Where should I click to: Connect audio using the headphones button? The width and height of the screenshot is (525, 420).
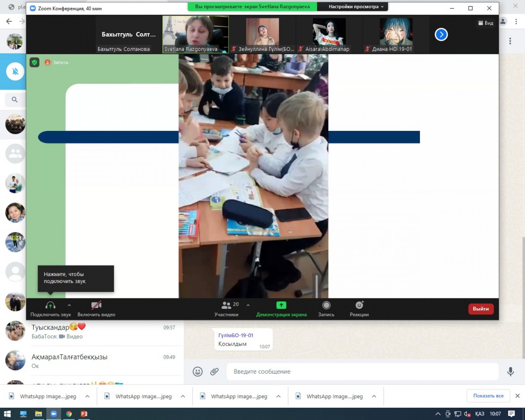[50, 305]
